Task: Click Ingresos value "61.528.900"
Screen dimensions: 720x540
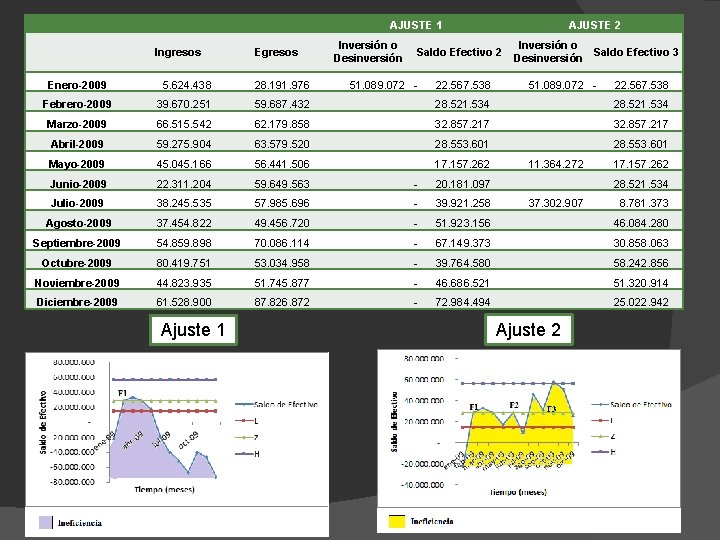Action: (184, 302)
